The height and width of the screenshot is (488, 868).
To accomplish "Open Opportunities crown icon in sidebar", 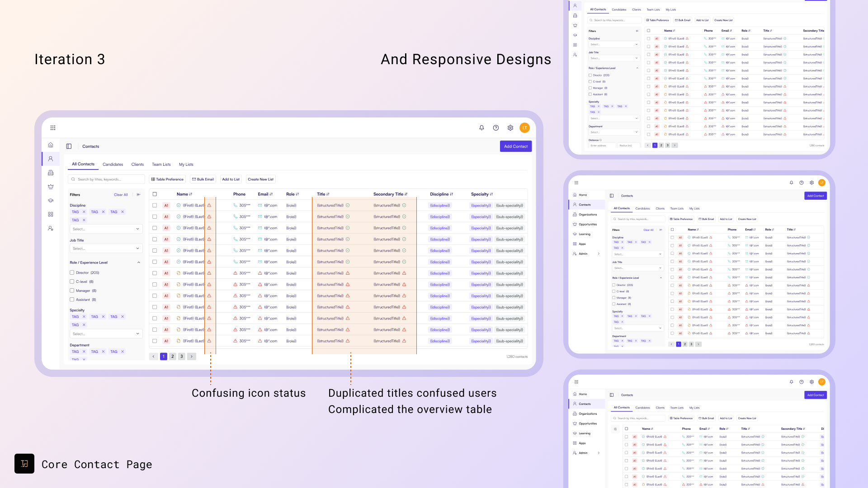I will [x=51, y=187].
